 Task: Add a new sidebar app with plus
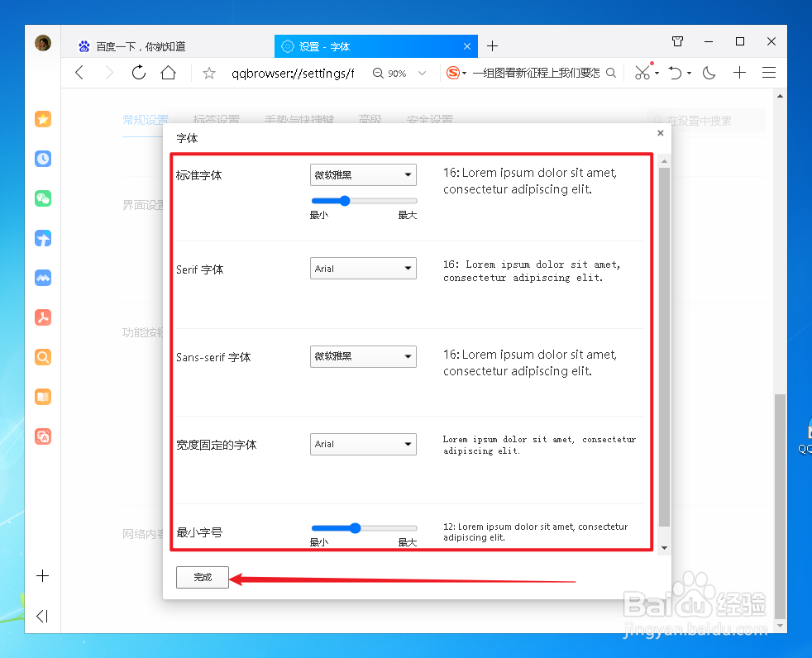[43, 575]
